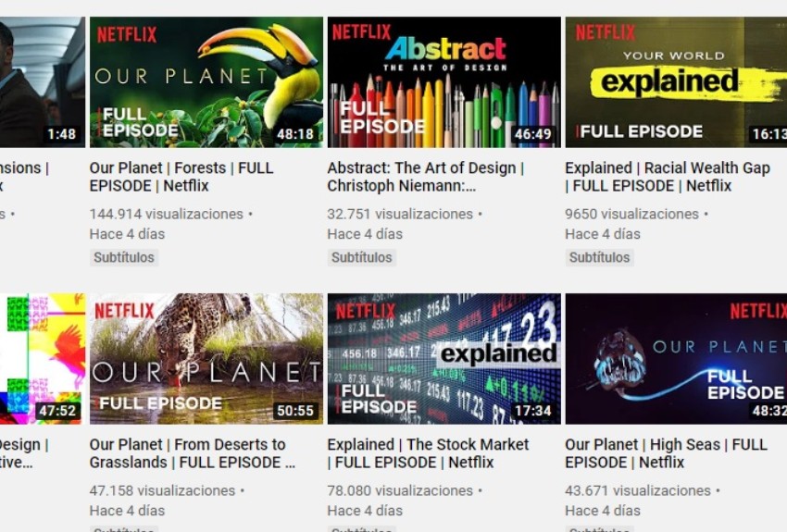Open the Abstract Art of Design thumbnail
This screenshot has height=532, width=787.
click(444, 82)
